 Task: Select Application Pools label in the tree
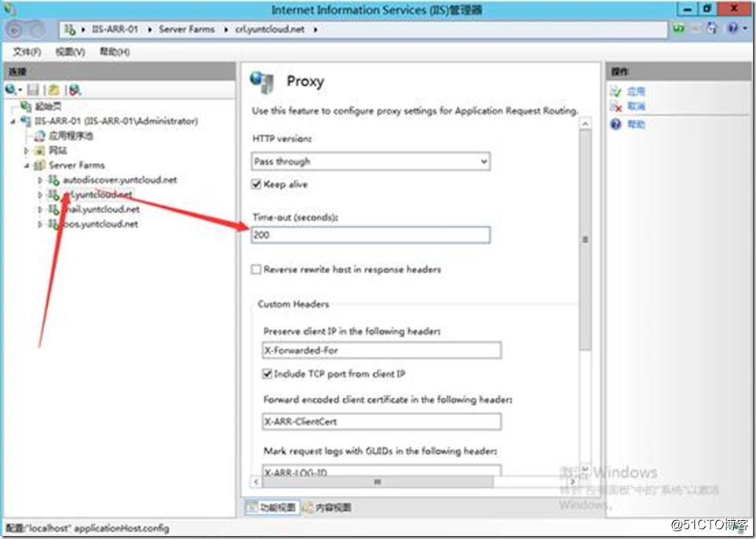pos(71,136)
